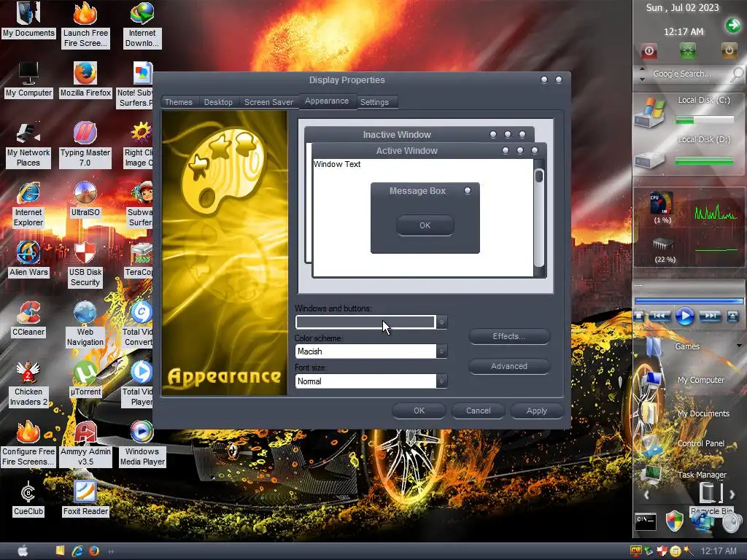Select the Appearance tab

click(x=327, y=101)
